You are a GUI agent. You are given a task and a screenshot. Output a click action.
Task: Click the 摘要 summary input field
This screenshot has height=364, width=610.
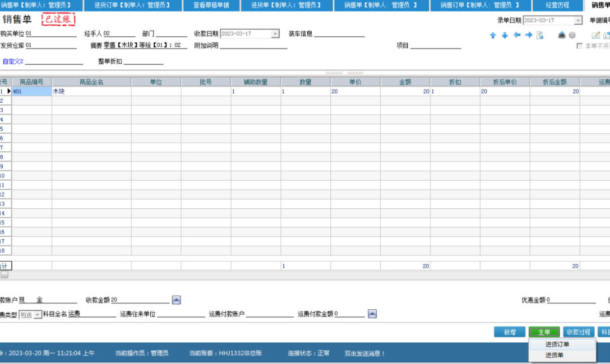click(x=145, y=46)
